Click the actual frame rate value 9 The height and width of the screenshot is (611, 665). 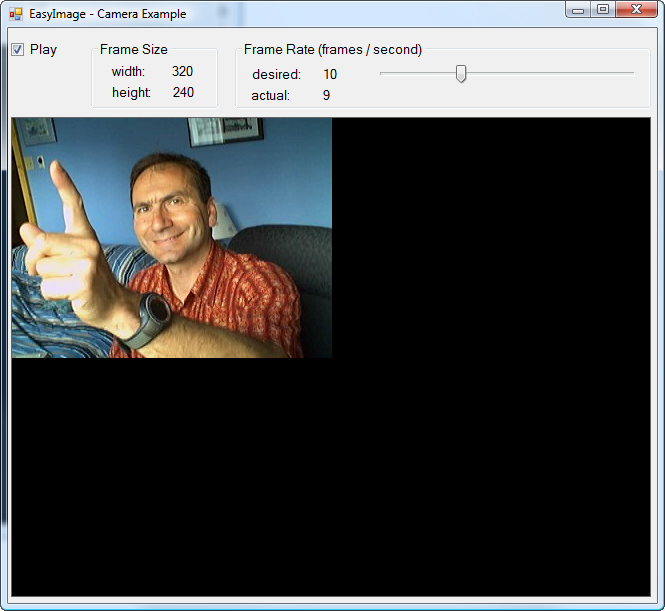click(x=326, y=95)
